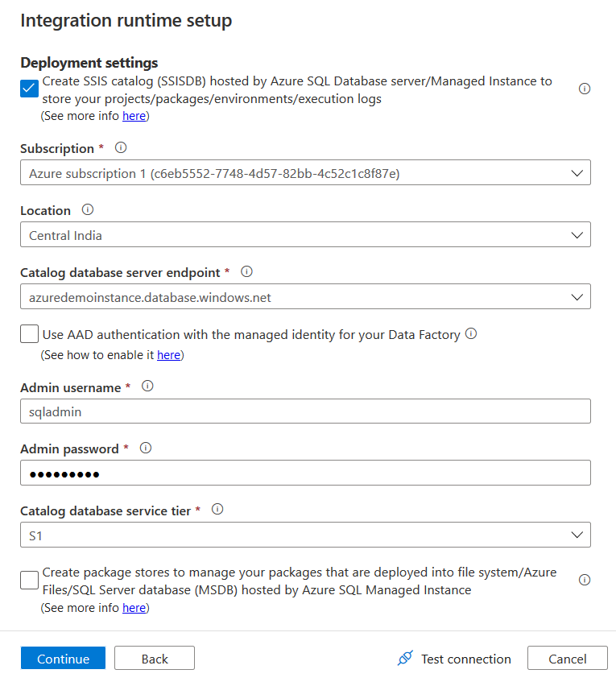Click info icon beside package stores option

point(585,580)
